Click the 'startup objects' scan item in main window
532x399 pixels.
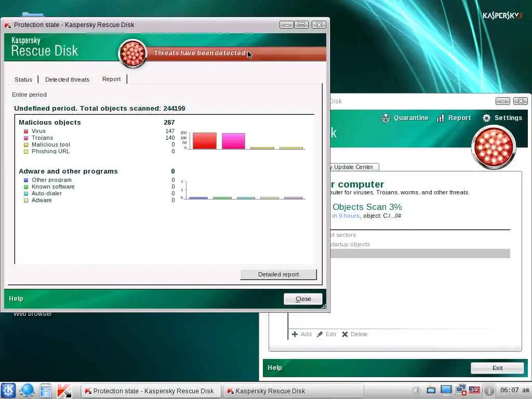350,244
